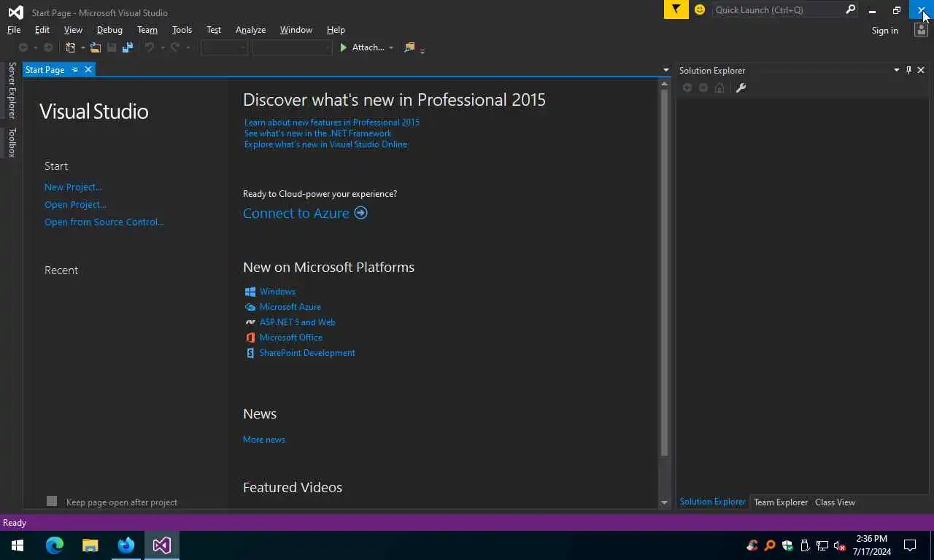The height and width of the screenshot is (560, 934).
Task: Open Solution Explorer Properties wrench icon
Action: pyautogui.click(x=741, y=87)
